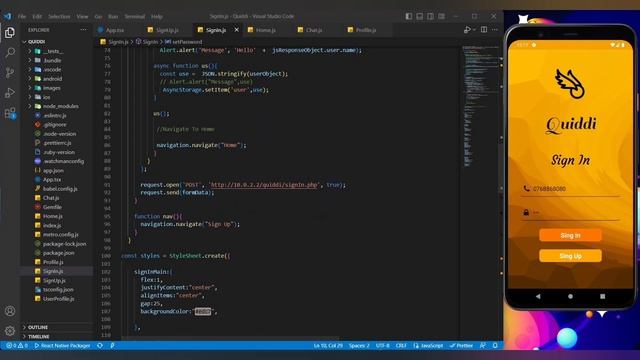The height and width of the screenshot is (360, 640).
Task: Tap the Android back navigation button
Action: pos(538,296)
